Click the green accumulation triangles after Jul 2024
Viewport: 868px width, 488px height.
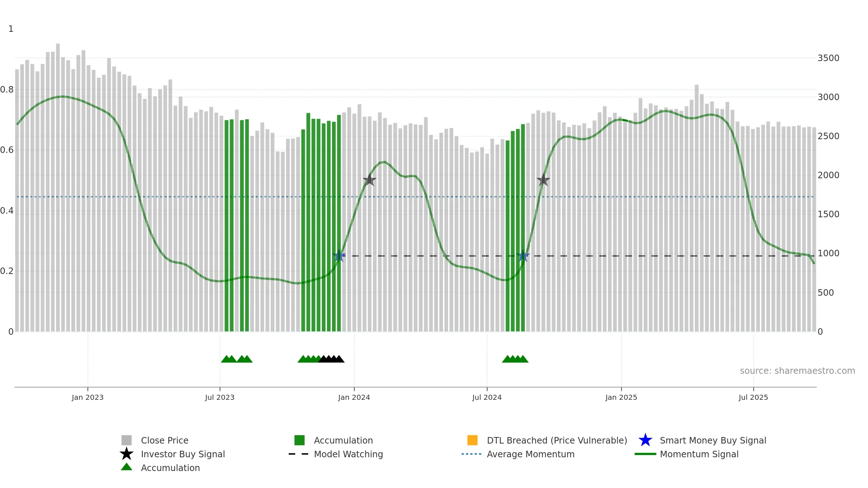pyautogui.click(x=515, y=359)
